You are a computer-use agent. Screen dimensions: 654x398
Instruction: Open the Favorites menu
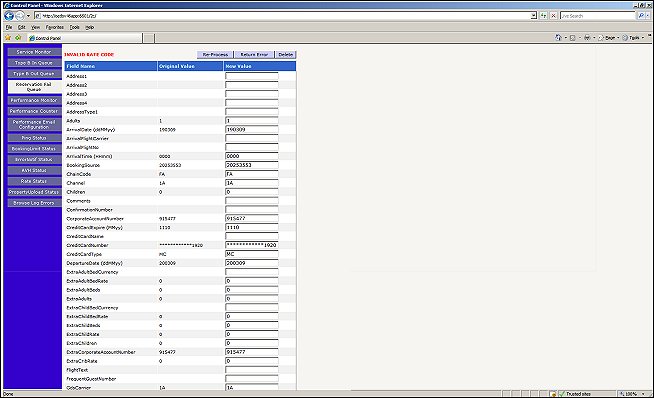(55, 27)
